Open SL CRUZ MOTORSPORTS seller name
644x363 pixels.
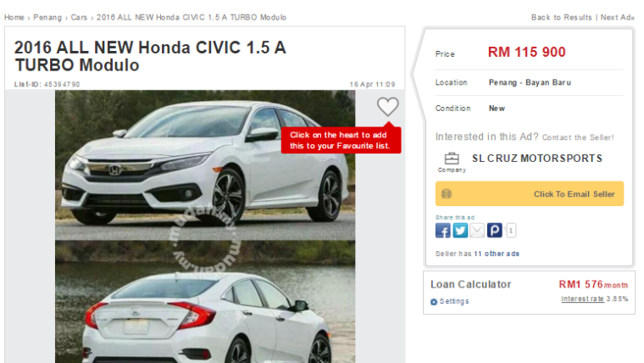536,159
